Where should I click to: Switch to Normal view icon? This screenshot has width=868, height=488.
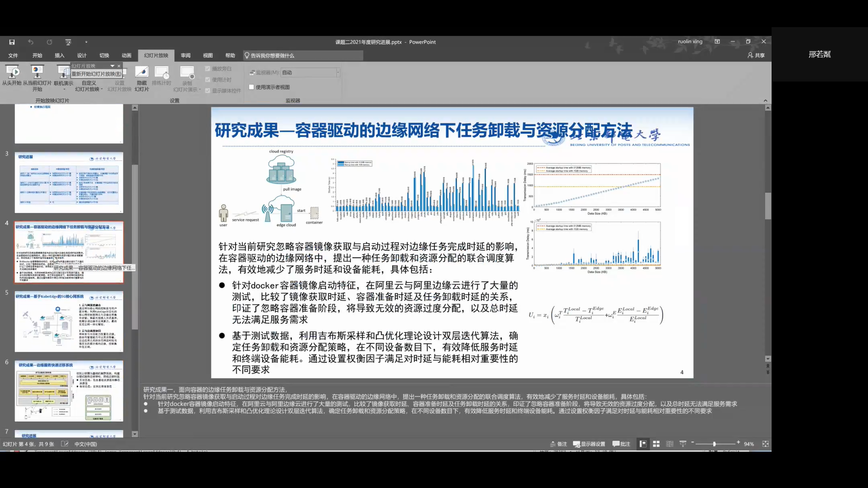pos(642,444)
